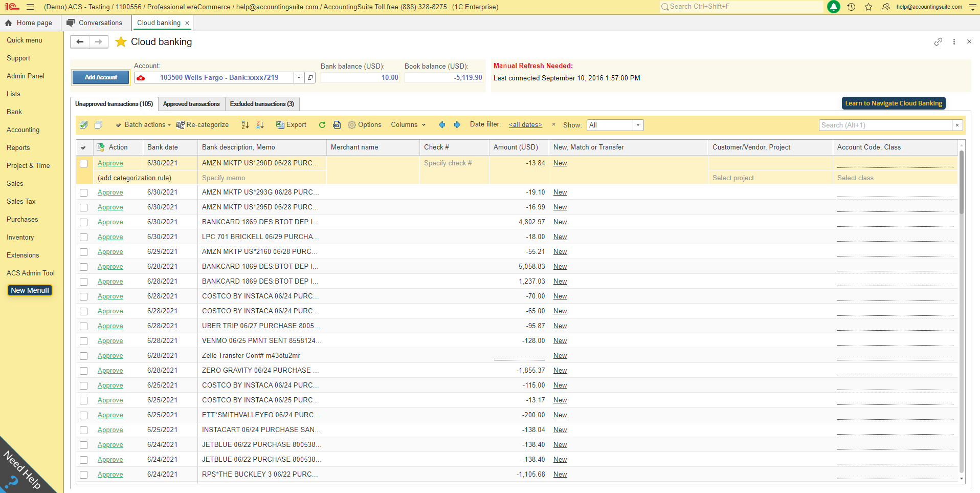Viewport: 980px width, 493px height.
Task: Open the Batch actions dropdown
Action: pyautogui.click(x=143, y=125)
